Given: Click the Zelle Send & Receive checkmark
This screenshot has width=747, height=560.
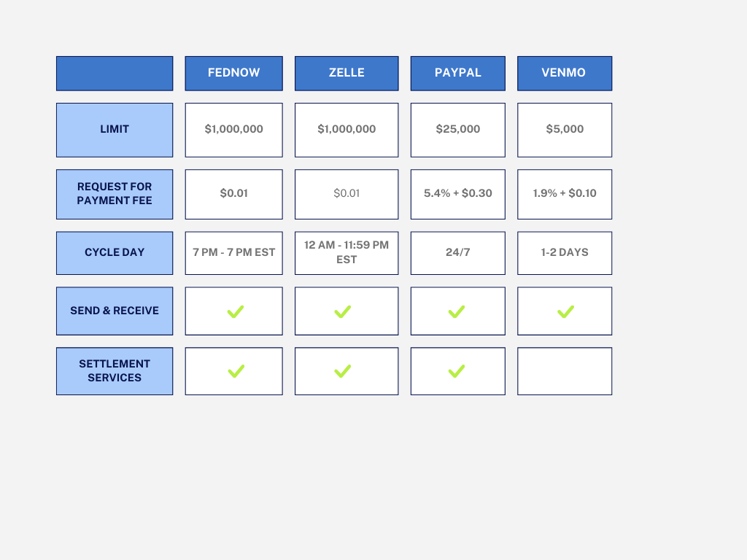Looking at the screenshot, I should click(x=343, y=312).
